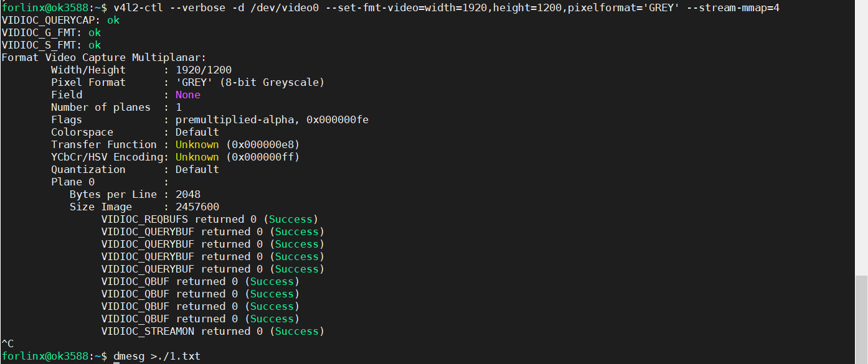
Task: Click the magenta 'None' field value
Action: click(188, 95)
